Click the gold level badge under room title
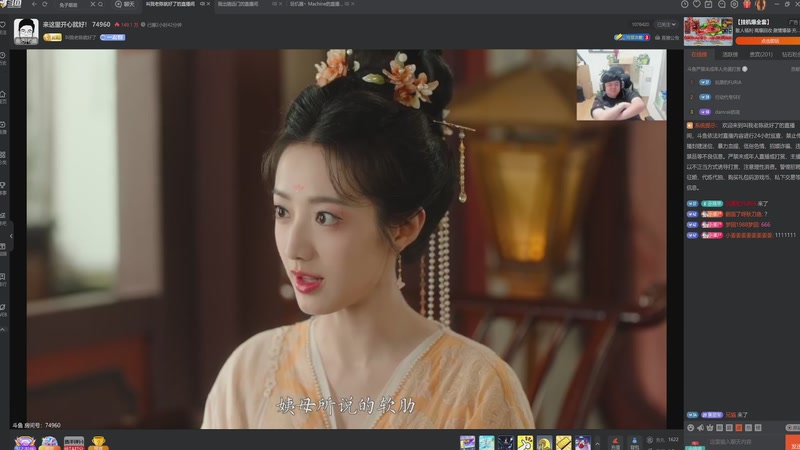 point(53,37)
